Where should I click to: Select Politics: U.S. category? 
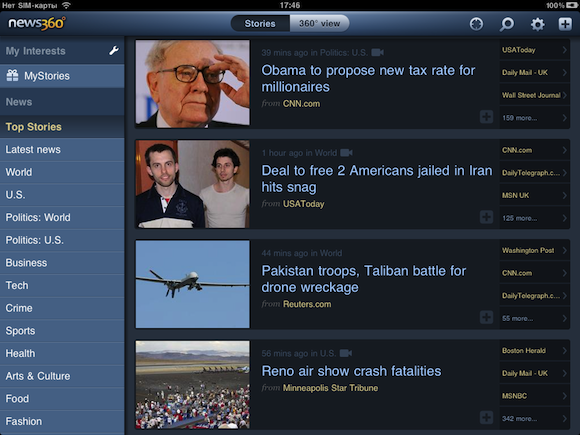pyautogui.click(x=62, y=240)
